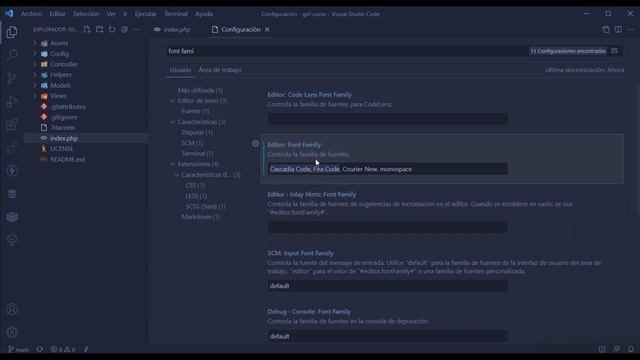Select the Usuario settings tab
The width and height of the screenshot is (640, 360).
tap(180, 70)
